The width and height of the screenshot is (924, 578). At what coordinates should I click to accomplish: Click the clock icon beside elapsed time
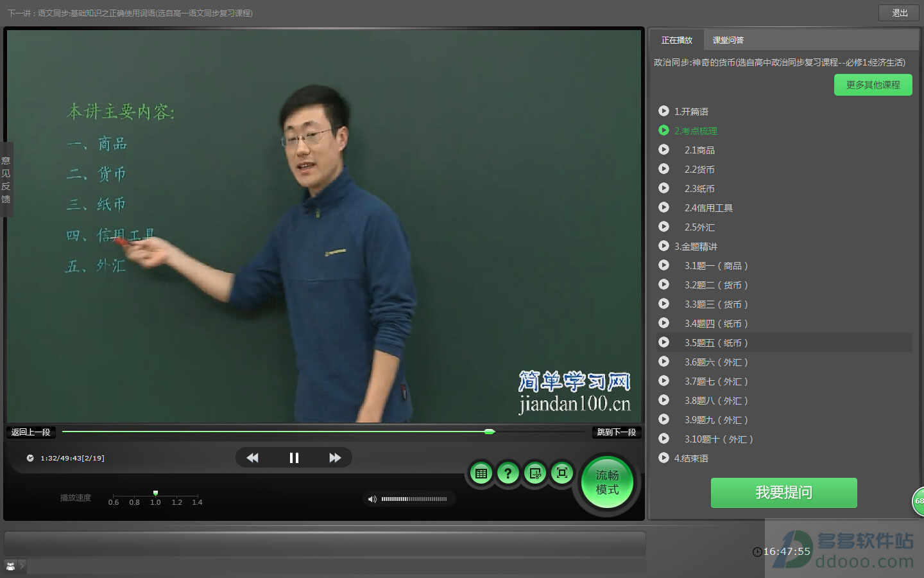click(x=30, y=458)
